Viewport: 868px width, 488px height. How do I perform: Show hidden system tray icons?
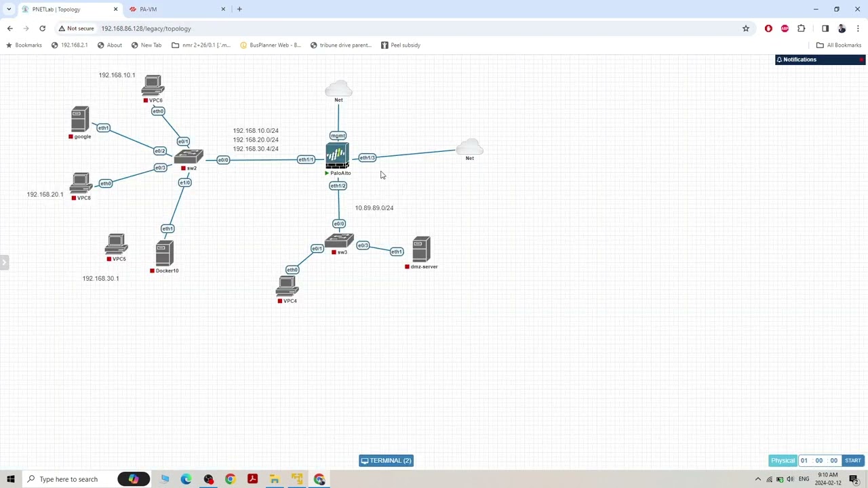point(758,479)
